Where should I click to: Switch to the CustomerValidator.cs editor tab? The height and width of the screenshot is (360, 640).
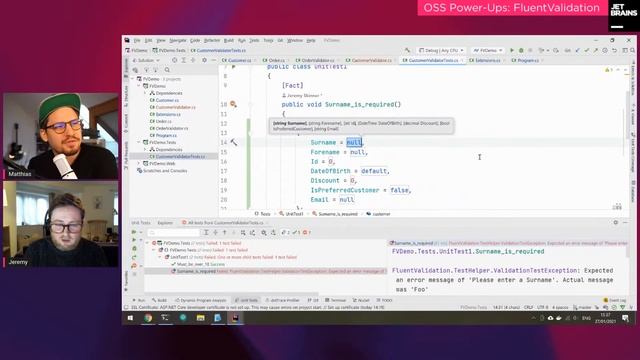tap(371, 60)
